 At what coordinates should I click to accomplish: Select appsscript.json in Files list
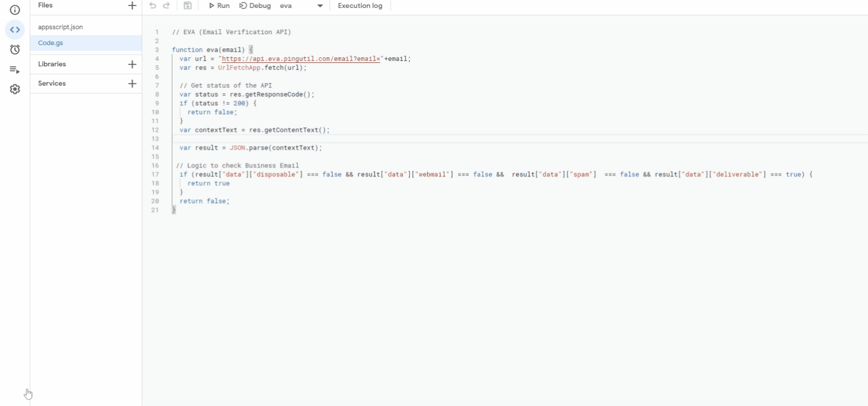coord(60,27)
